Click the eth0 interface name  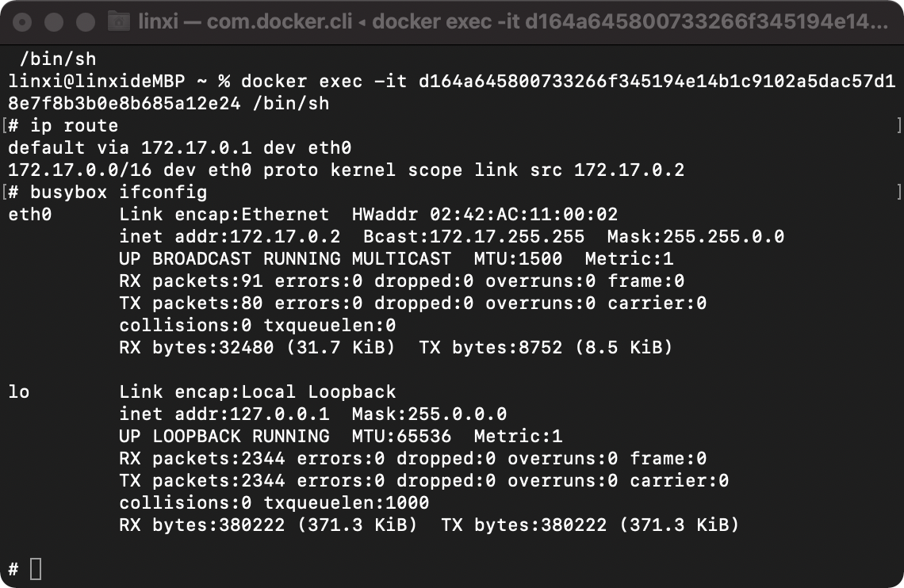pos(29,214)
